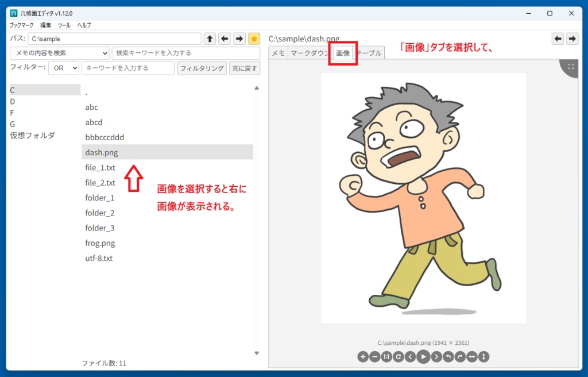Go to previous file in right pane
This screenshot has width=588, height=377.
pyautogui.click(x=558, y=39)
